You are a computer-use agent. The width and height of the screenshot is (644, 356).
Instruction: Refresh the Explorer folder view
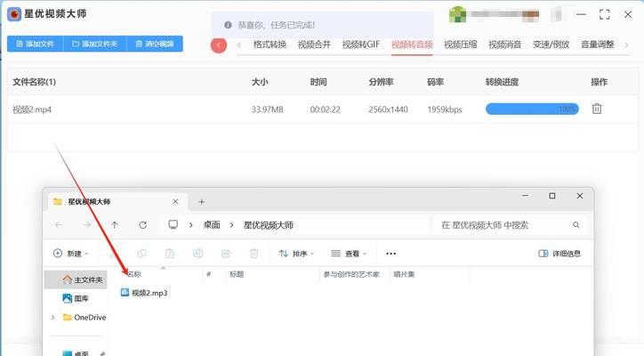tap(142, 225)
